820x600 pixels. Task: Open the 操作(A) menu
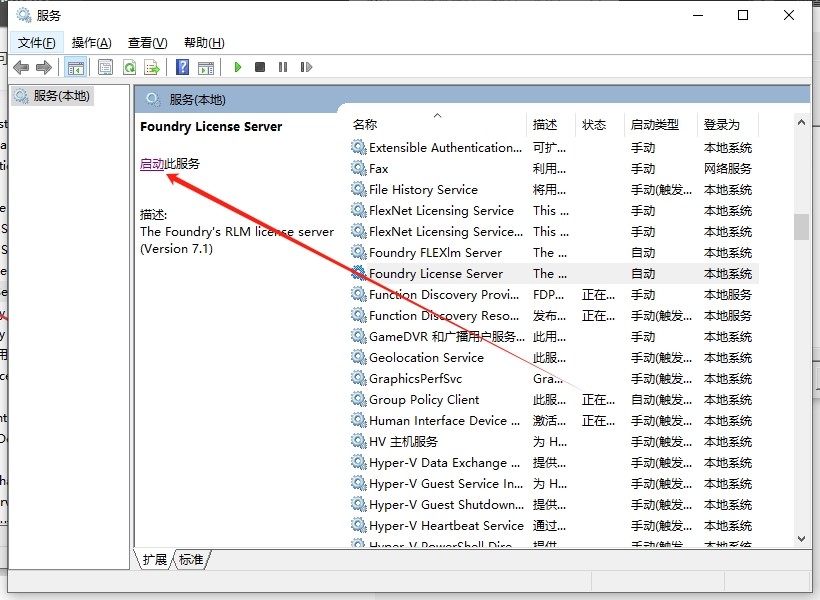click(x=92, y=43)
